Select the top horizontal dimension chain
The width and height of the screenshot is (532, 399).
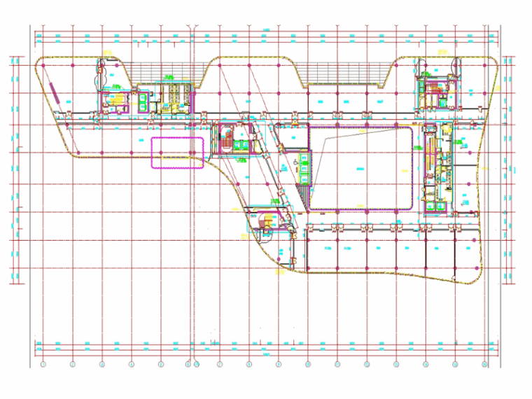(266, 34)
